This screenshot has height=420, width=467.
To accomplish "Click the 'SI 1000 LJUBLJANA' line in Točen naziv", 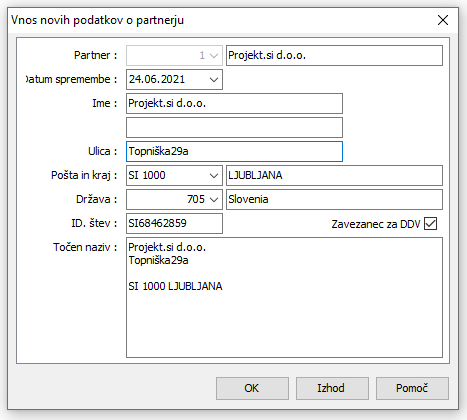I will click(x=175, y=286).
